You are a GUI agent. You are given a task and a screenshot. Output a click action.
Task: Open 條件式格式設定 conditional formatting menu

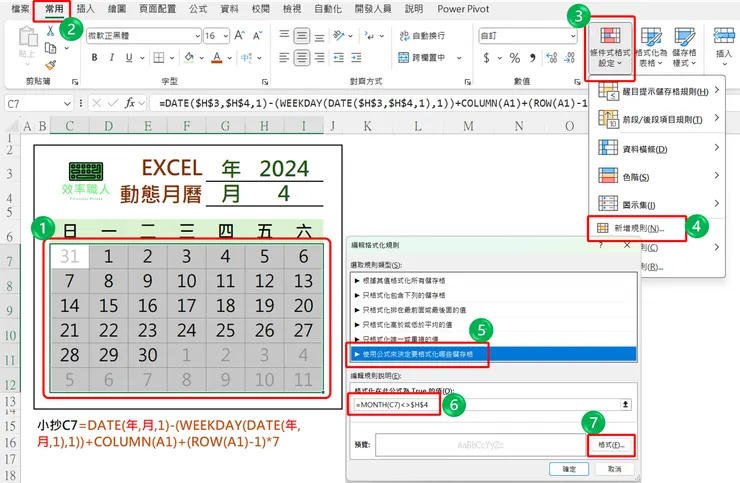point(610,47)
